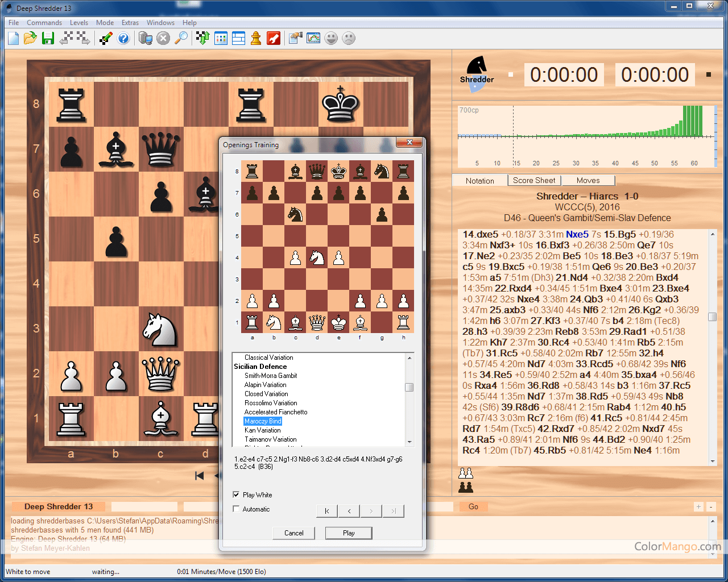Select Kan Variation in openings list
The height and width of the screenshot is (582, 728).
coord(262,430)
